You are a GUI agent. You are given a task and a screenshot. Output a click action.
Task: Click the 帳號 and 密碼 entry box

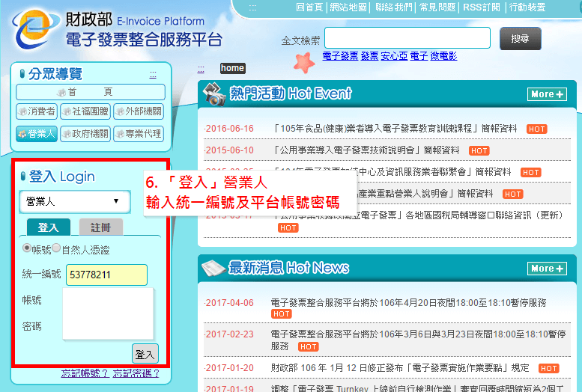coord(108,313)
